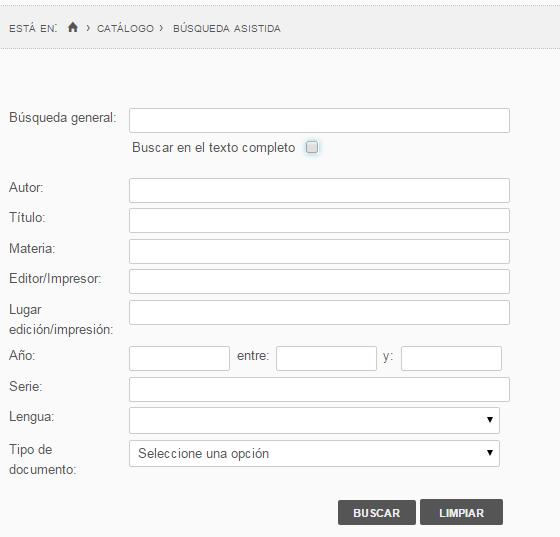
Task: Select the Búsqueda asistida breadcrumb
Action: [227, 29]
